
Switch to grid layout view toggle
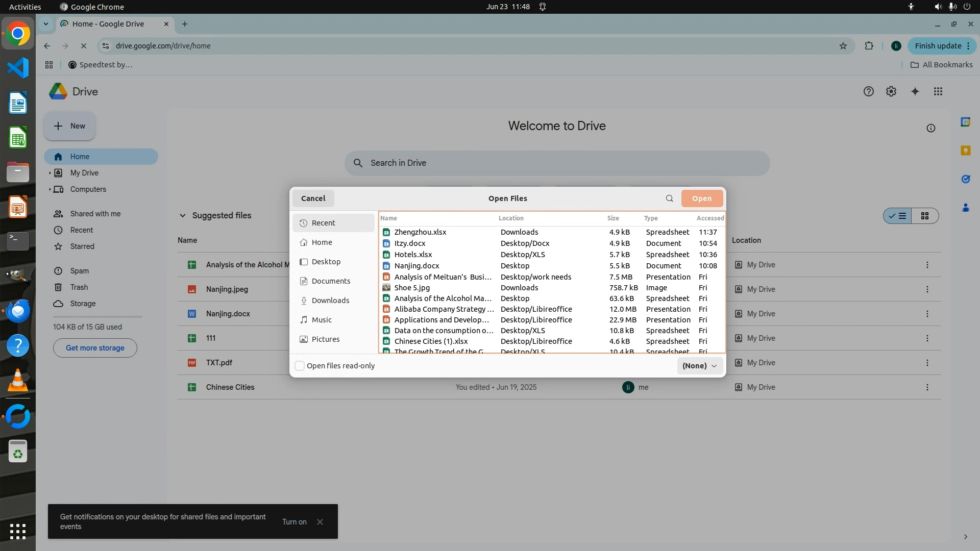924,216
